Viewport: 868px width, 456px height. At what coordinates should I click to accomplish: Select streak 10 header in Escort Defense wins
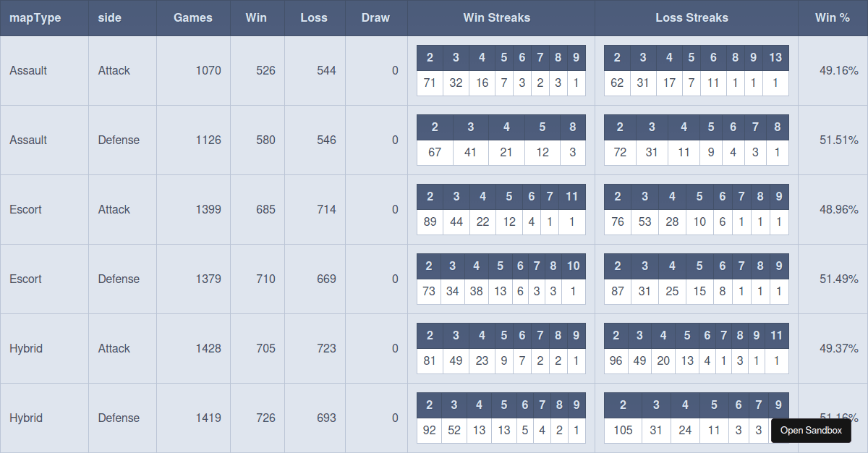pos(573,266)
